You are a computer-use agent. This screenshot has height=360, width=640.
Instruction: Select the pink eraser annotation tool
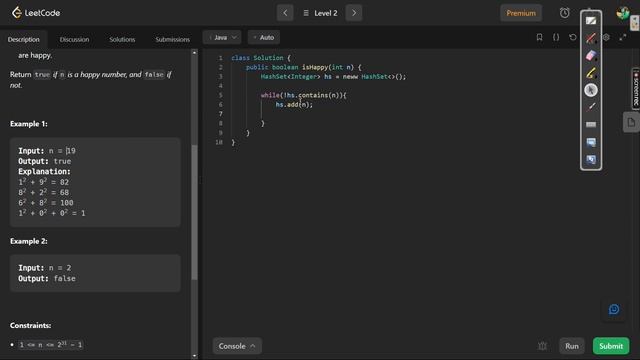[x=591, y=56]
